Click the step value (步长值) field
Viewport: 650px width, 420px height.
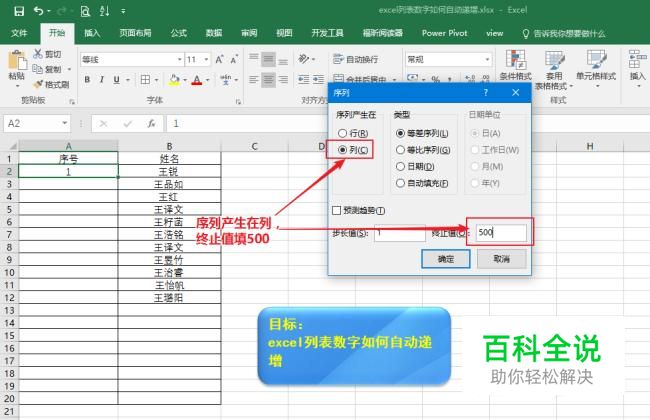(400, 233)
